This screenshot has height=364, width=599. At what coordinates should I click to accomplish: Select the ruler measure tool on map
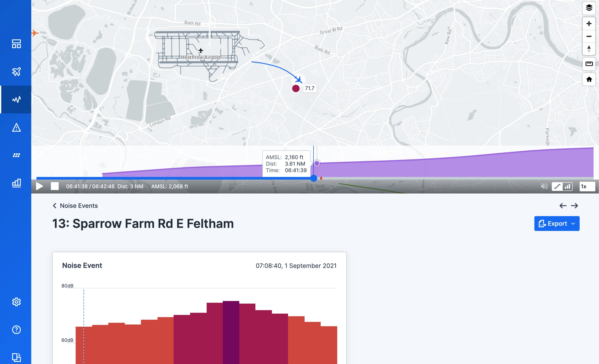[589, 64]
